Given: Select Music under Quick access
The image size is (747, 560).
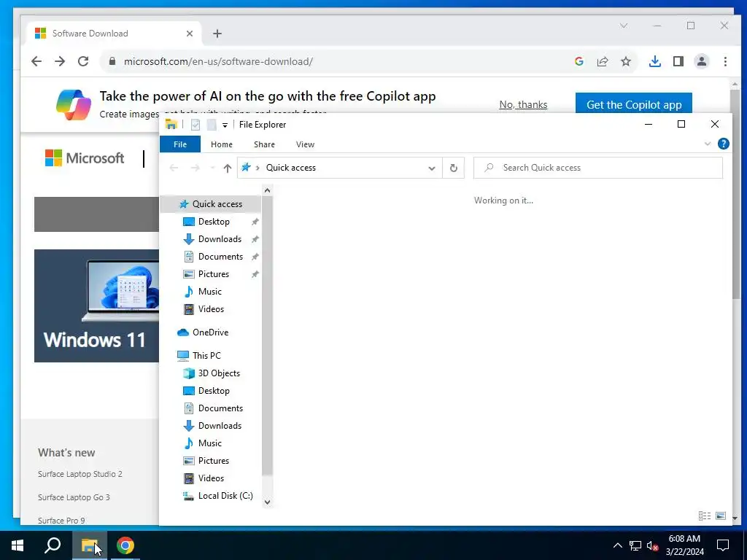Looking at the screenshot, I should click(x=209, y=292).
